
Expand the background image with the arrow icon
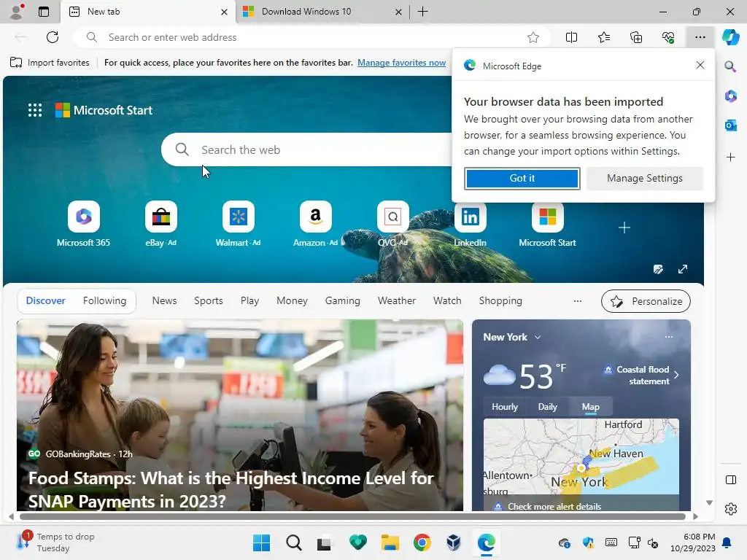point(683,269)
